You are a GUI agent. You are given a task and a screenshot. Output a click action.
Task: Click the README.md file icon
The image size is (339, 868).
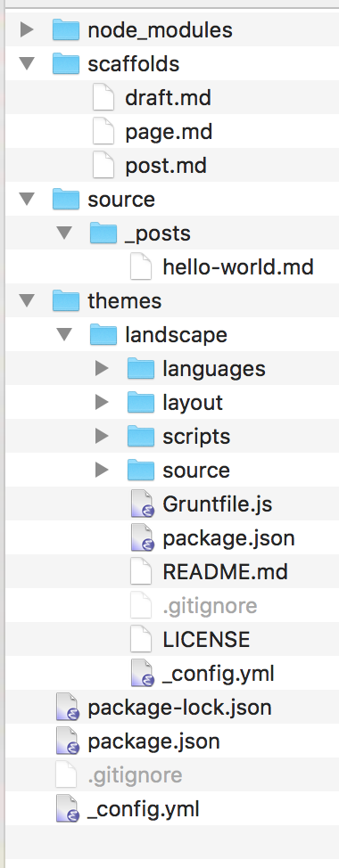pyautogui.click(x=141, y=571)
